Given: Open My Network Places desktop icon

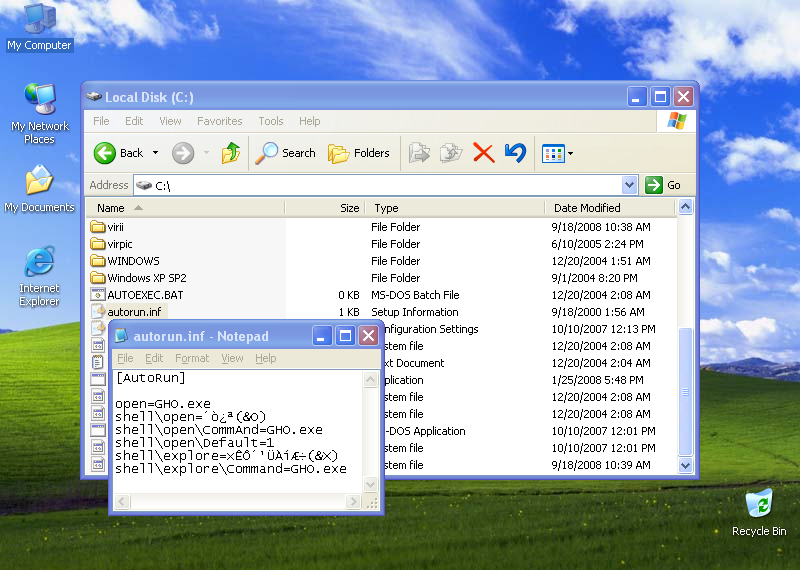Looking at the screenshot, I should (40, 113).
